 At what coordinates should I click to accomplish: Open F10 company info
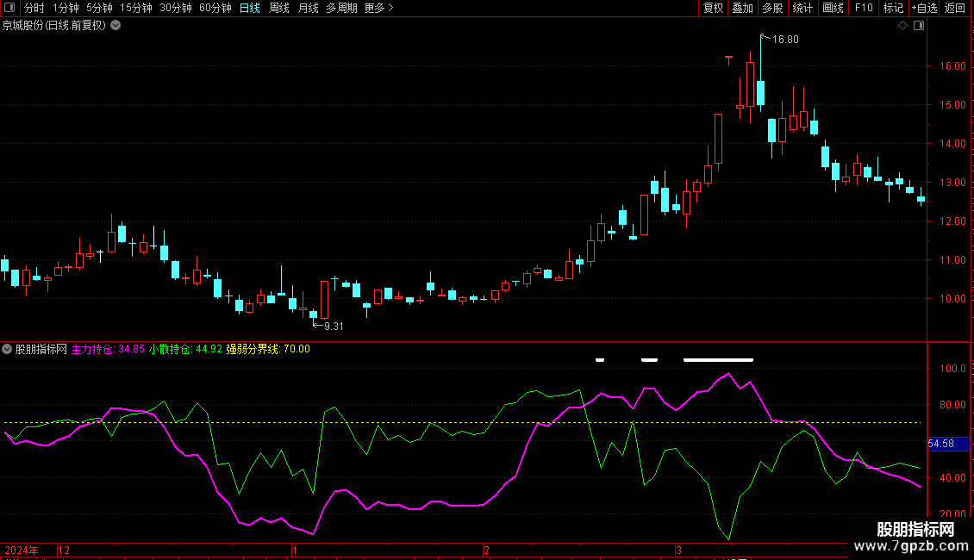pos(864,8)
